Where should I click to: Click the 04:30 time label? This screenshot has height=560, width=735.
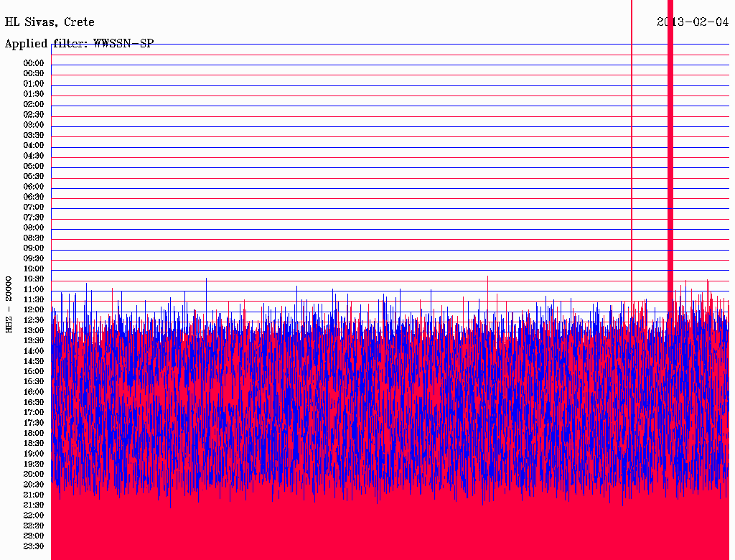pyautogui.click(x=34, y=156)
